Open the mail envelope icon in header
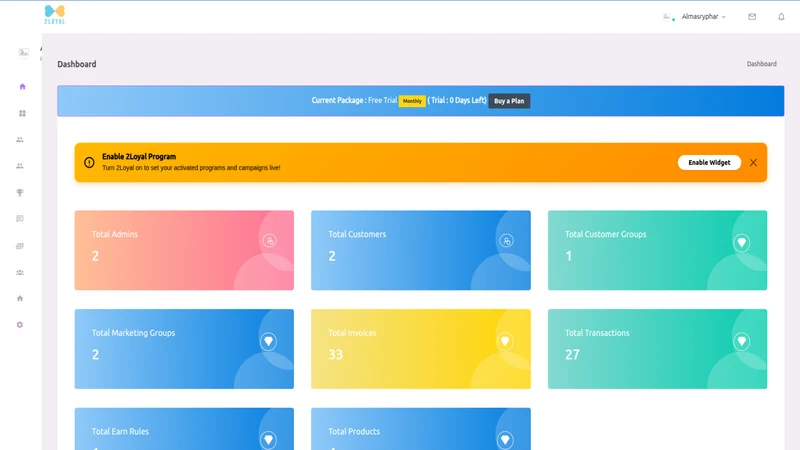The width and height of the screenshot is (800, 450). tap(752, 17)
